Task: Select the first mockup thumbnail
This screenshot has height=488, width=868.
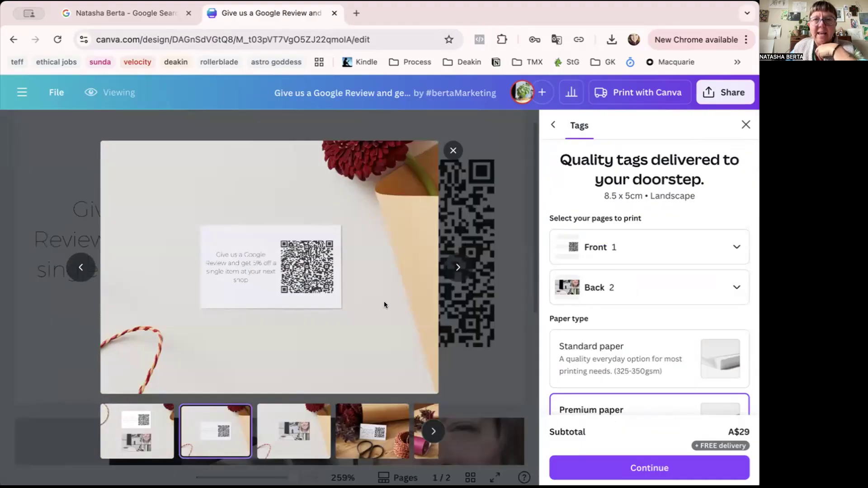Action: 137,431
